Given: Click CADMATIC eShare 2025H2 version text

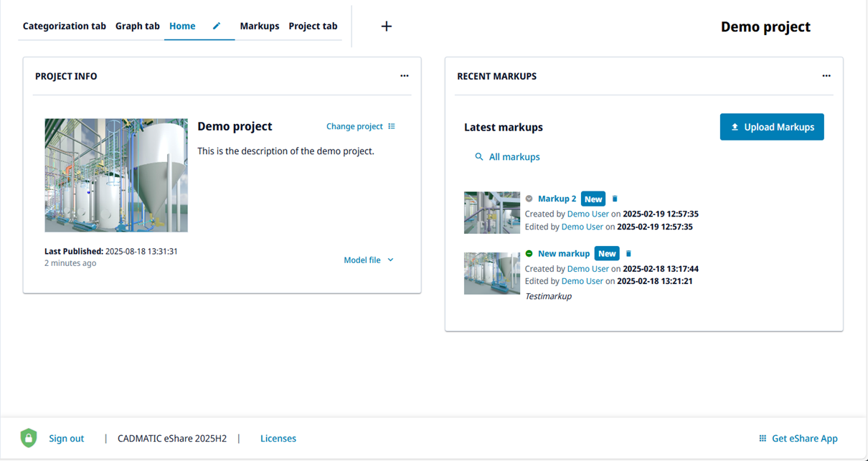Looking at the screenshot, I should (x=172, y=439).
